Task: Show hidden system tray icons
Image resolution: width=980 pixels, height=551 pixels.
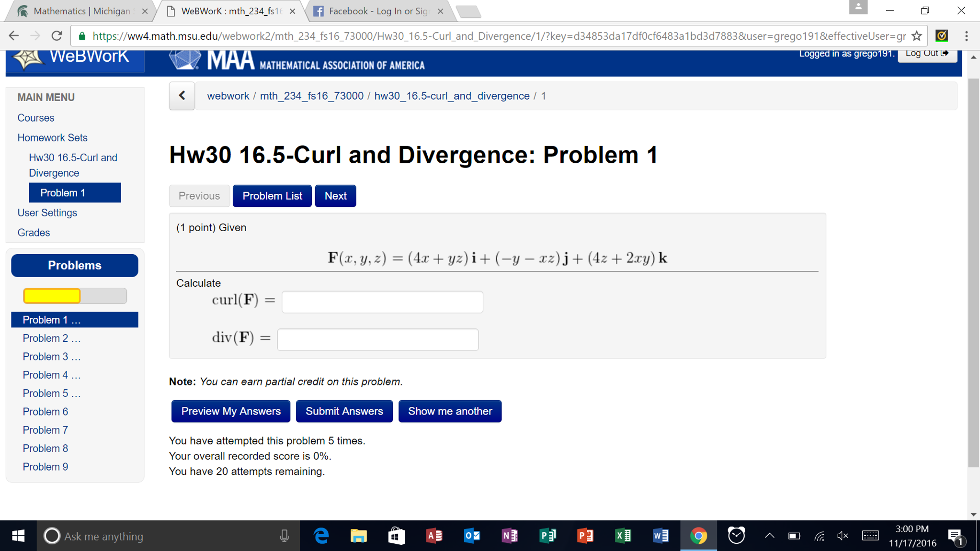Action: click(769, 536)
